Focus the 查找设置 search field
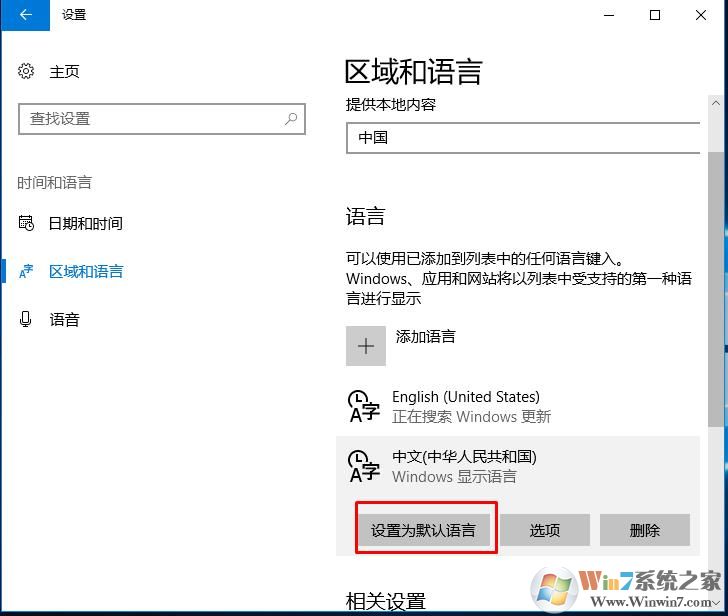The width and height of the screenshot is (728, 616). click(x=162, y=119)
